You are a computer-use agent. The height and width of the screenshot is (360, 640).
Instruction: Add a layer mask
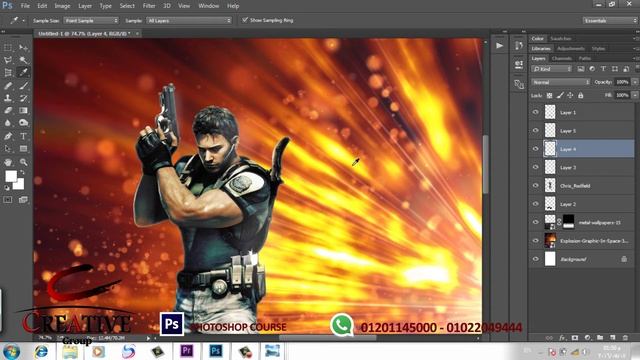tap(575, 338)
